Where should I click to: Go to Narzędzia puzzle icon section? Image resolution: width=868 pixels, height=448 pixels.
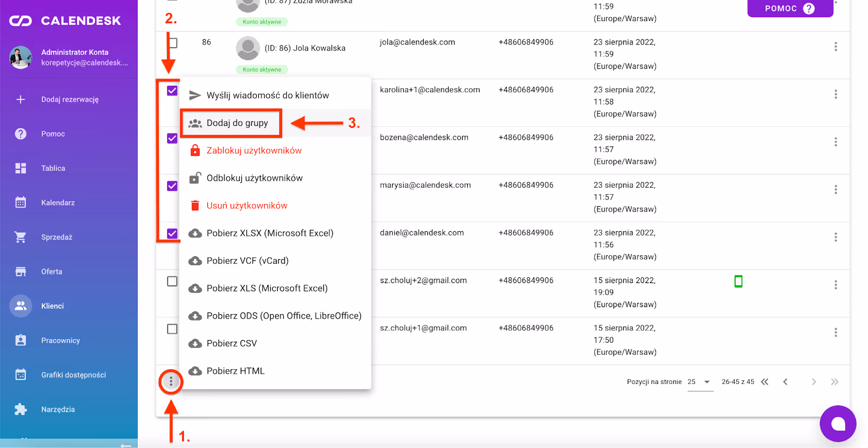[x=58, y=409]
